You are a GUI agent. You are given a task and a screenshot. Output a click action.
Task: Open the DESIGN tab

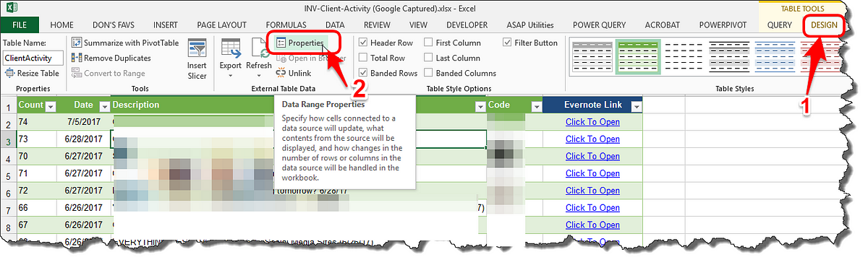click(824, 25)
